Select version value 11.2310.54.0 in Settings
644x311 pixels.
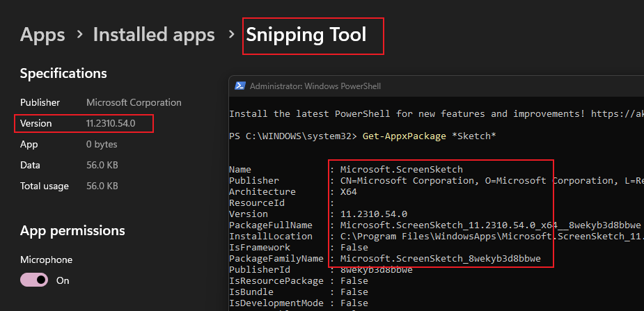click(111, 123)
